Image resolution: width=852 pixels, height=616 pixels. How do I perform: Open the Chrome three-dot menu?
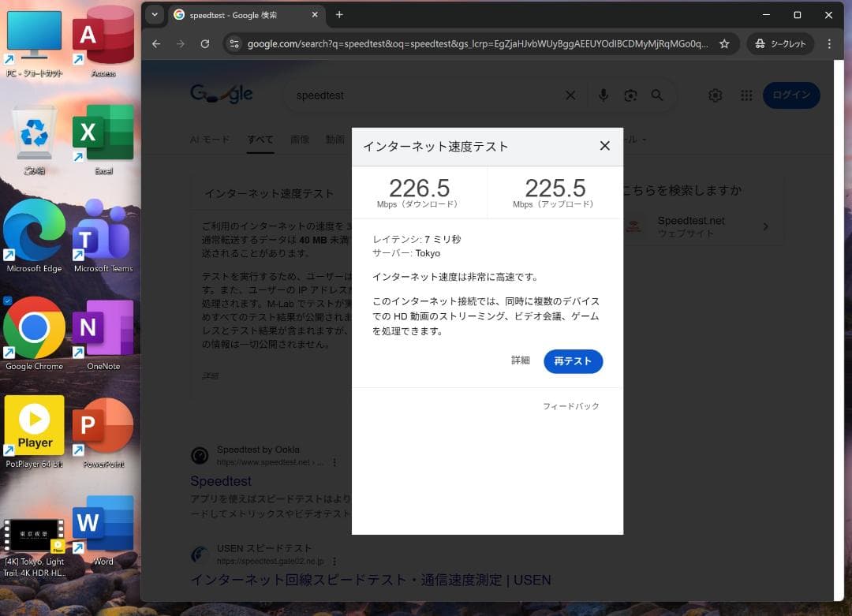click(829, 44)
